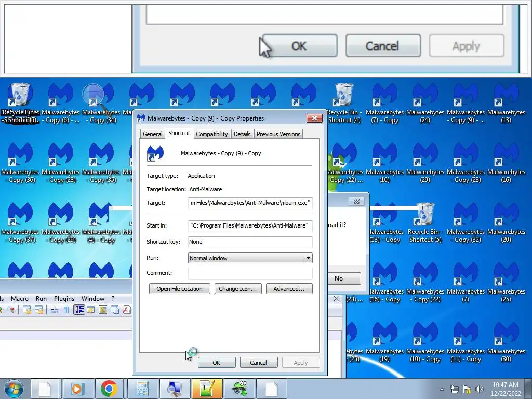Screen dimensions: 532x399
Task: Click the Open File Location button
Action: (179, 289)
